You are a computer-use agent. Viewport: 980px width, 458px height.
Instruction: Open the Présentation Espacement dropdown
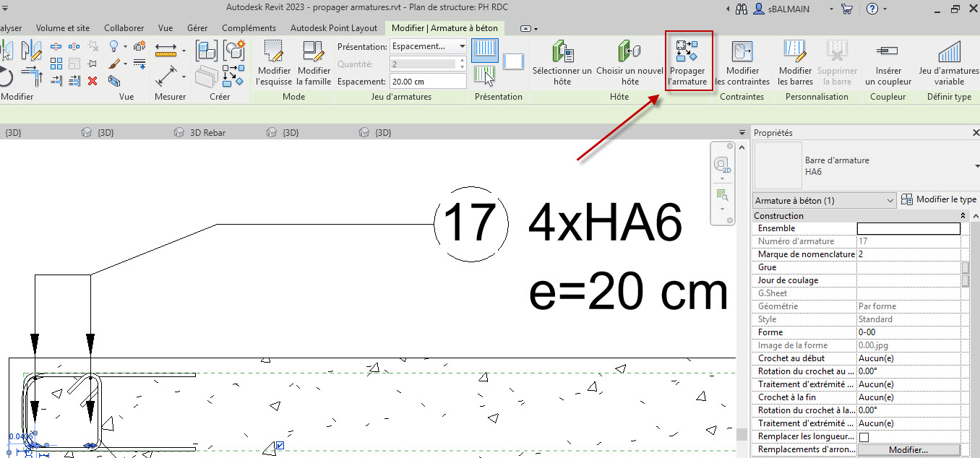(426, 46)
